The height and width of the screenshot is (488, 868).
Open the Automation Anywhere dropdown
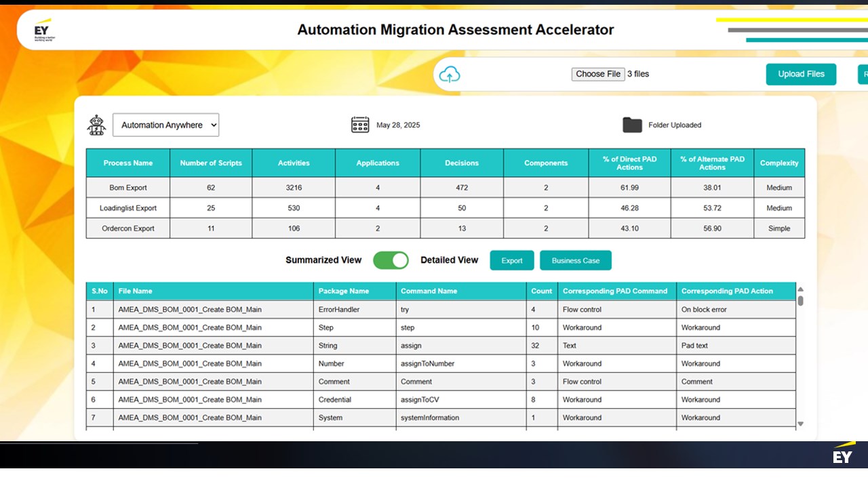pyautogui.click(x=165, y=125)
